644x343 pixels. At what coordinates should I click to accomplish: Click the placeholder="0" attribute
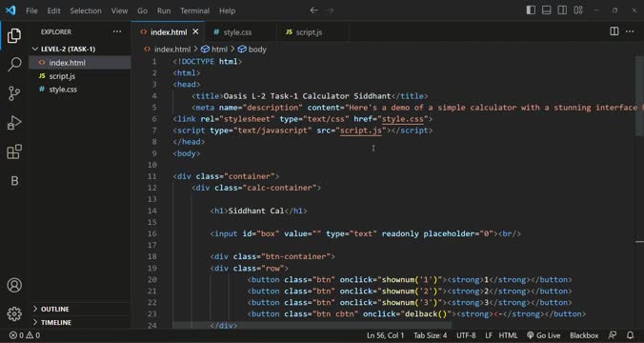(458, 233)
